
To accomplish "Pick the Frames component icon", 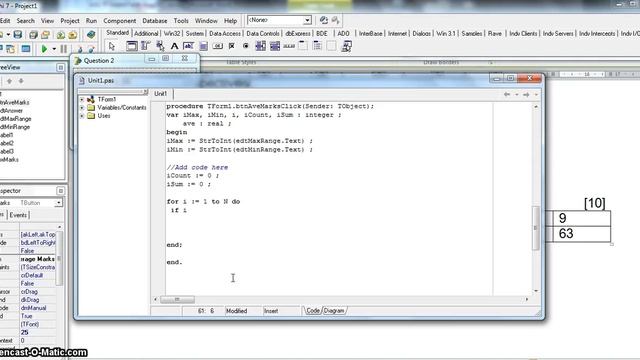I will tap(131, 46).
